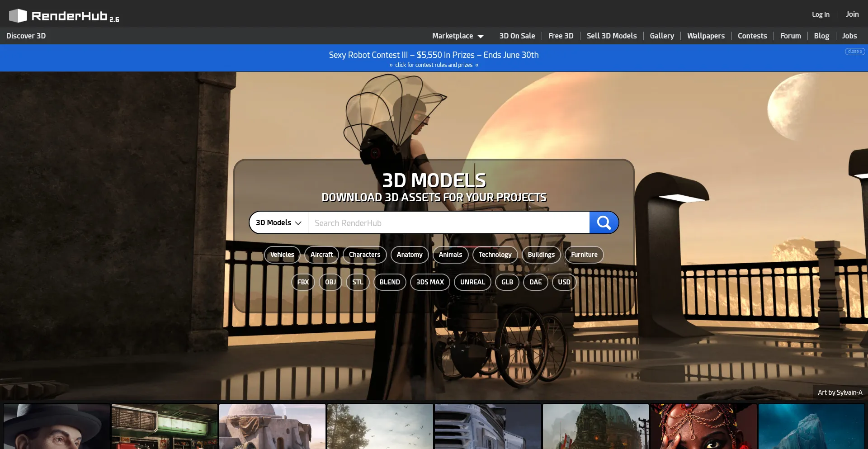Filter by DAE format
Image resolution: width=868 pixels, height=449 pixels.
(536, 282)
